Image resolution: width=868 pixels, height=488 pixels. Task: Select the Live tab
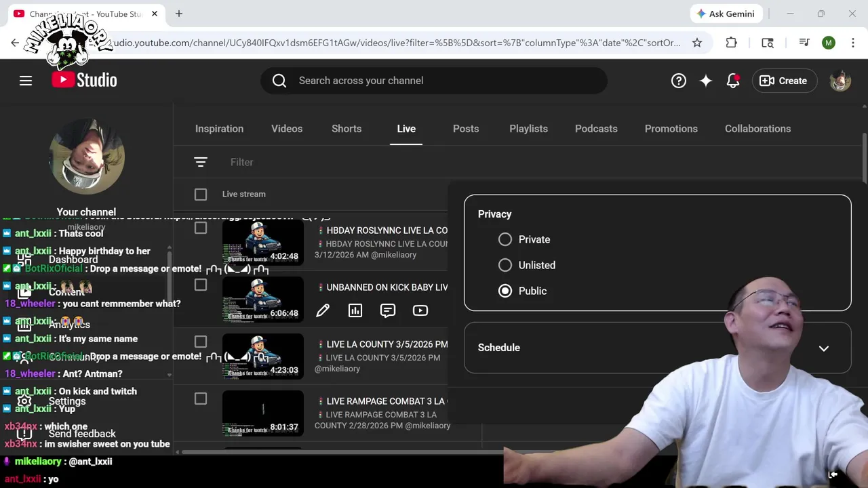(406, 129)
